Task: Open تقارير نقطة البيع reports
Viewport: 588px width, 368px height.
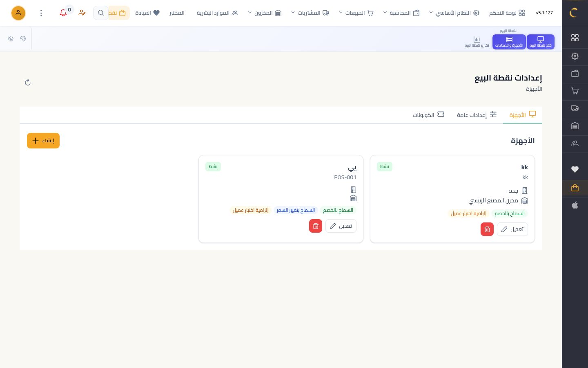Action: tap(477, 42)
